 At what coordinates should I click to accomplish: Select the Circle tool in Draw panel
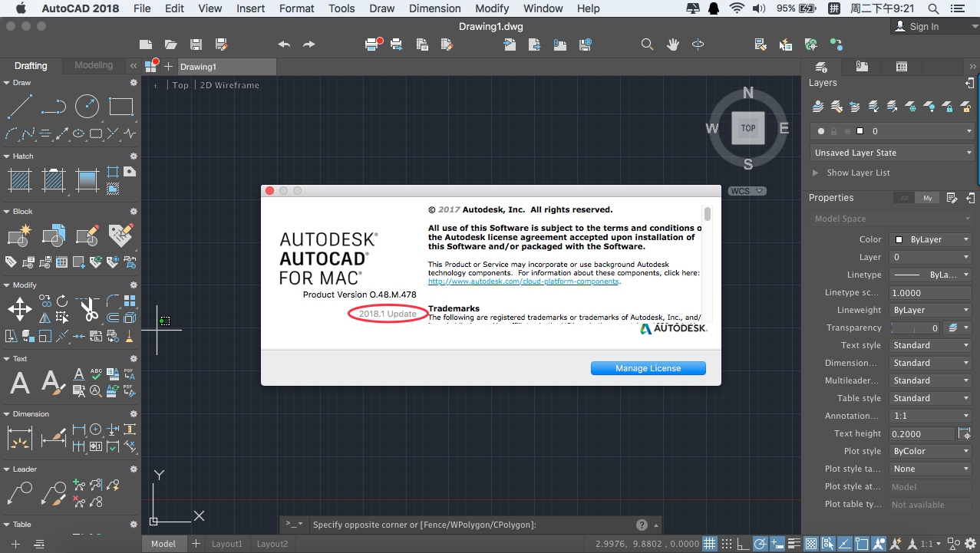87,107
